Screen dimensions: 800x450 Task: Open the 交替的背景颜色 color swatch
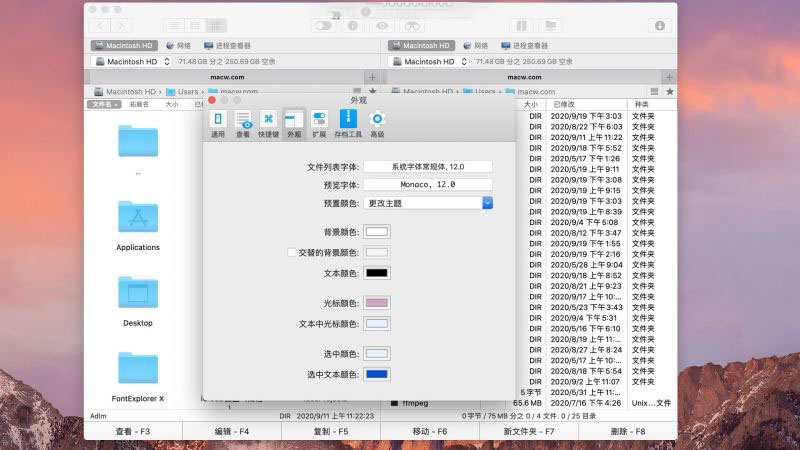coord(377,253)
